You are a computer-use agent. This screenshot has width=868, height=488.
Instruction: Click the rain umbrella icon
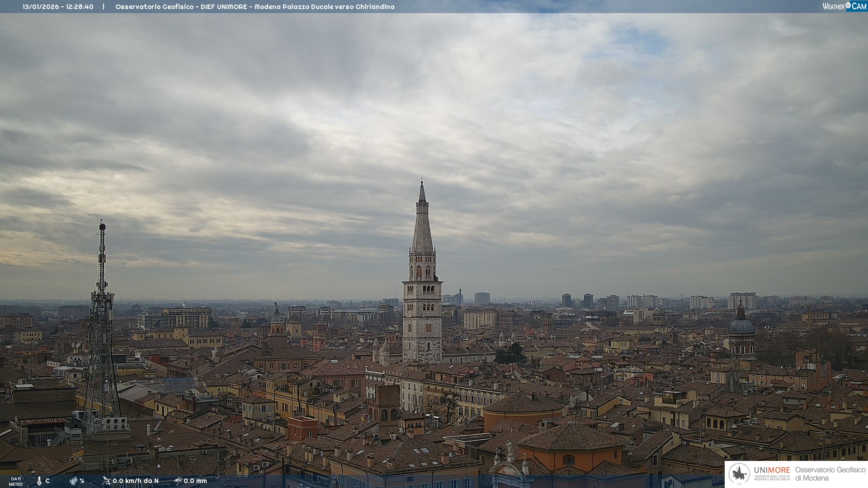(x=178, y=481)
